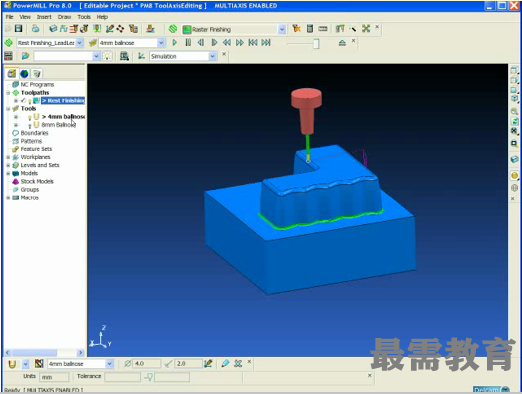Image resolution: width=522 pixels, height=394 pixels.
Task: Switch to the recycle bin tab
Action: click(37, 73)
